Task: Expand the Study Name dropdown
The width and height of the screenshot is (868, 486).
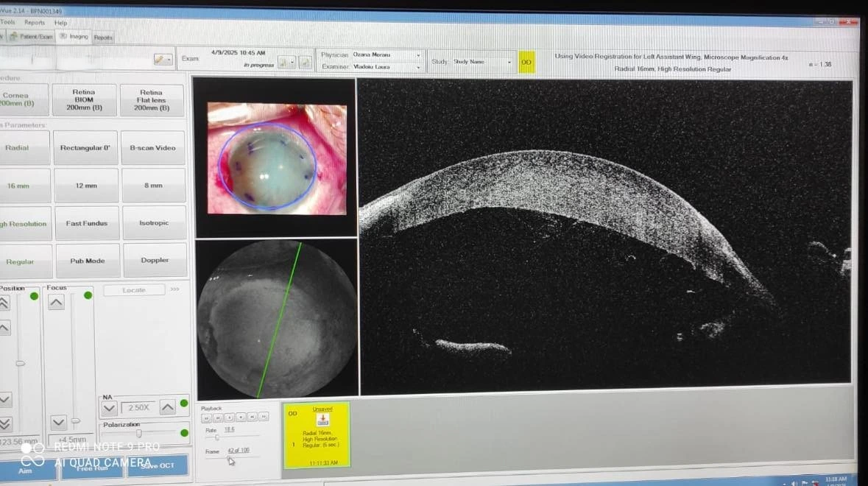Action: click(x=509, y=63)
